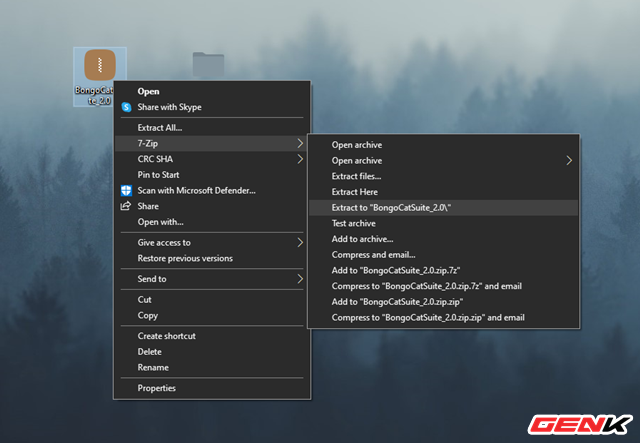Choose Compress to "BongoCatSuite_2.0.zip.7z" and email
This screenshot has height=443, width=640.
(444, 286)
